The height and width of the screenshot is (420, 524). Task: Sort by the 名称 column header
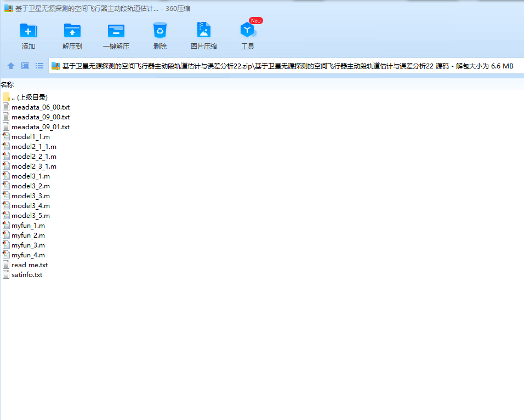pos(7,84)
